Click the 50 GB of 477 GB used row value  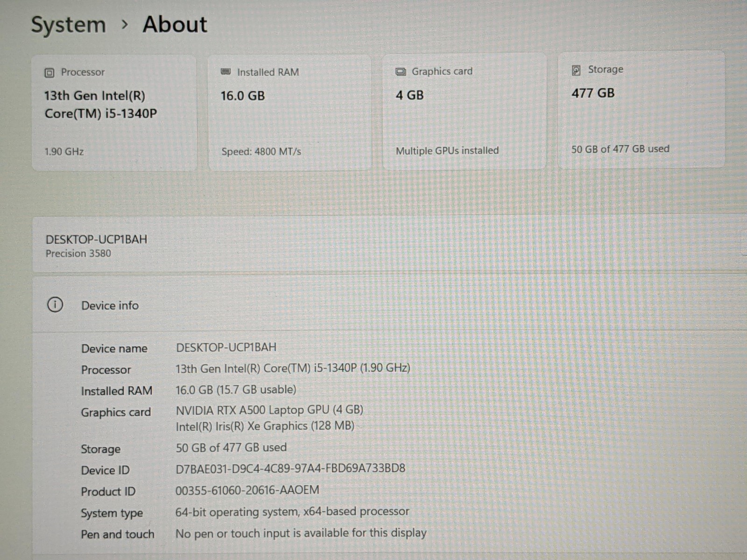(231, 448)
